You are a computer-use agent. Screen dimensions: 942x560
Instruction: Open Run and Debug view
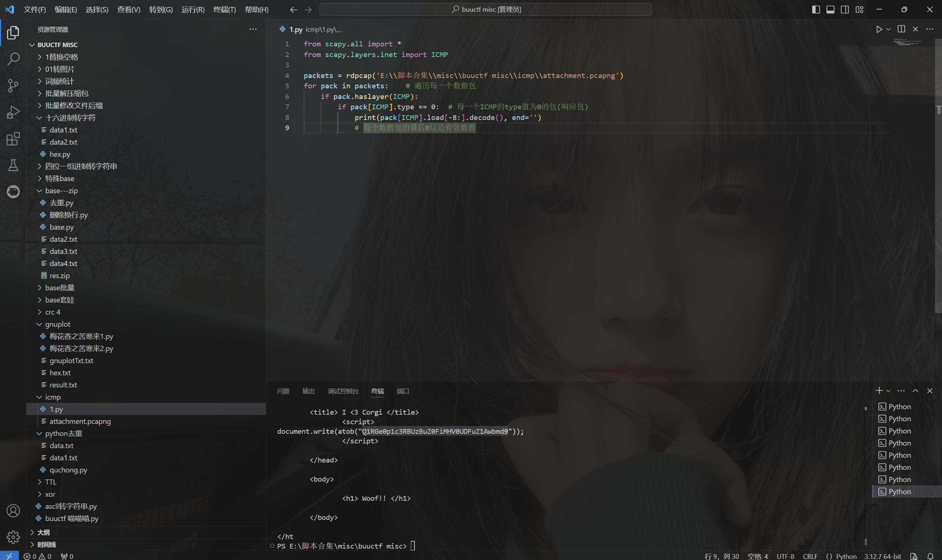13,112
